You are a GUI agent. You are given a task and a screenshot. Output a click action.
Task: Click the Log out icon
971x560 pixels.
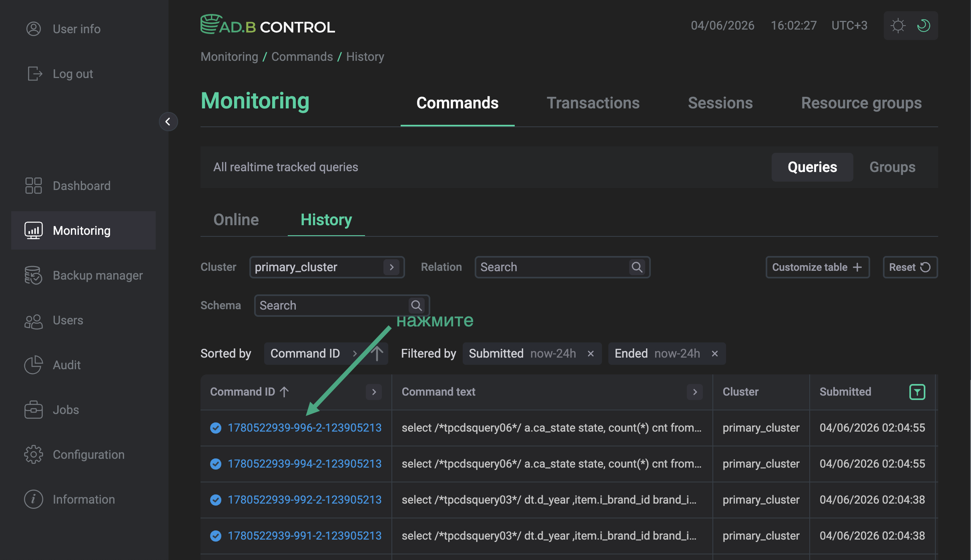click(x=34, y=74)
